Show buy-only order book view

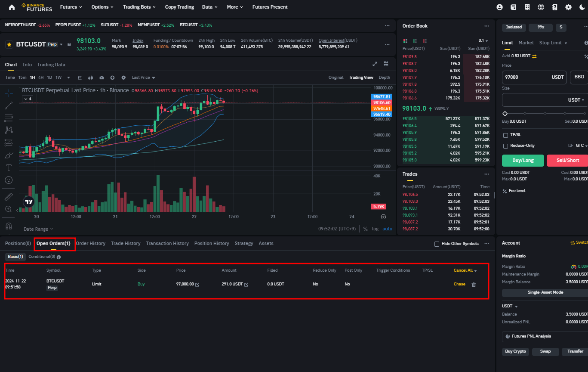(415, 41)
